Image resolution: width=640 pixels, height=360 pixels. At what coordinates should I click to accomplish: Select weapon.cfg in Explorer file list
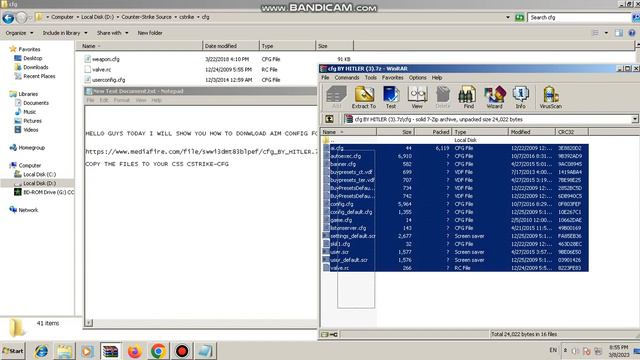[106, 59]
